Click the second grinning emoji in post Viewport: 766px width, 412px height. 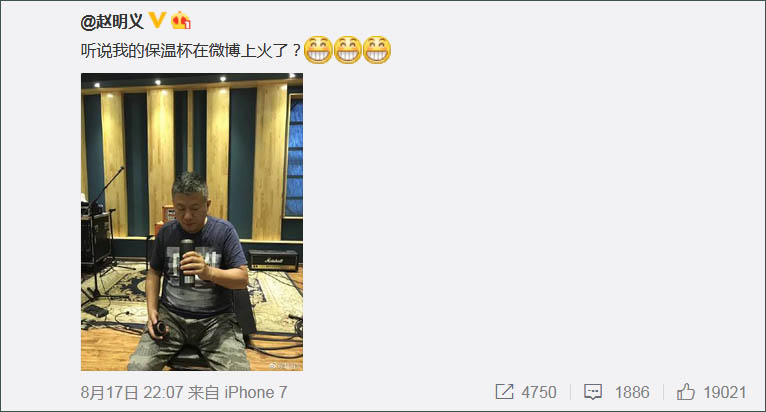click(347, 50)
